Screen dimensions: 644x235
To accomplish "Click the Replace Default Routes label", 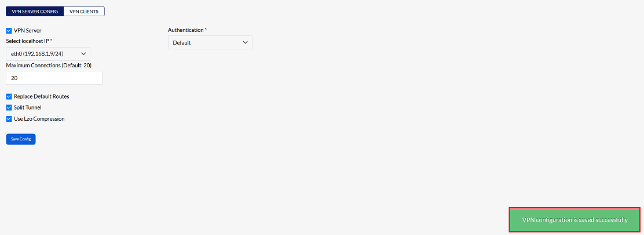I will point(42,96).
